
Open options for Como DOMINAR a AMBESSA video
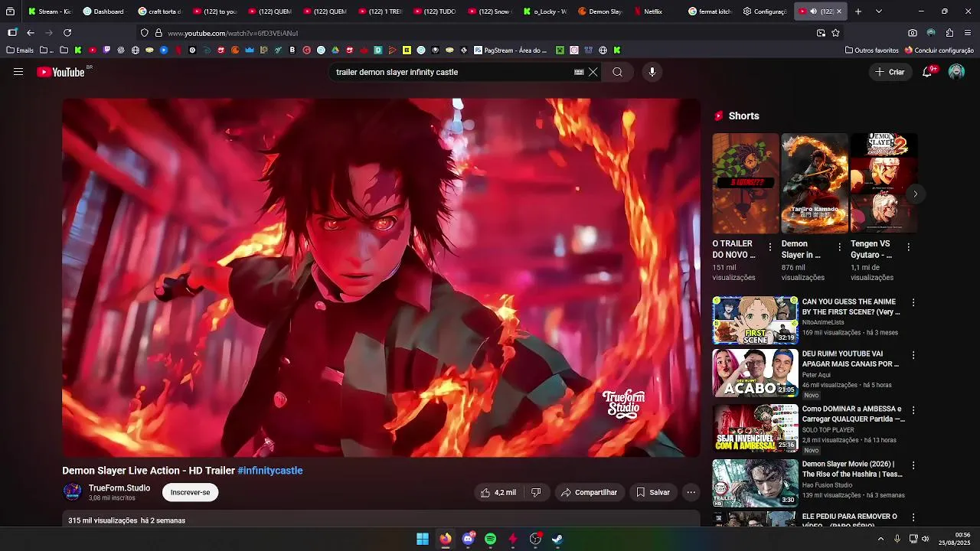click(913, 410)
